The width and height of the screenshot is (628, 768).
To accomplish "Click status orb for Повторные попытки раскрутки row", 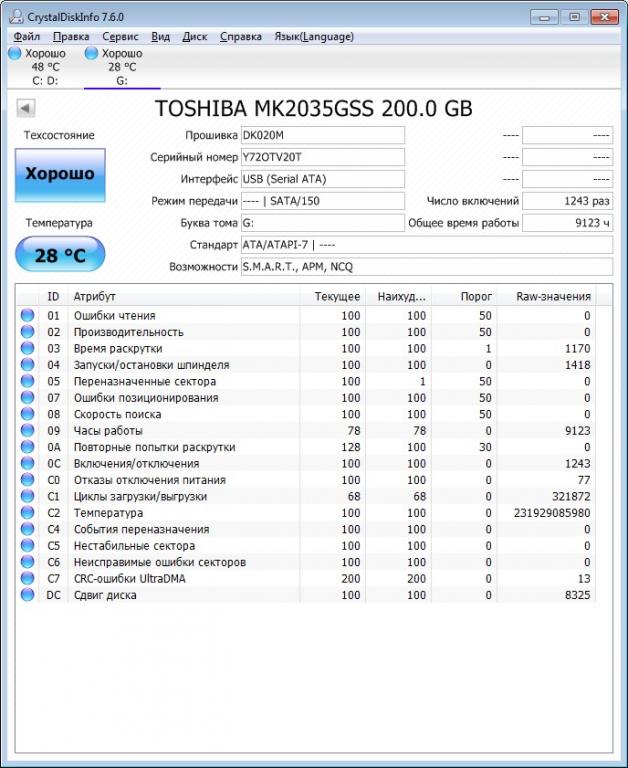I will [27, 447].
